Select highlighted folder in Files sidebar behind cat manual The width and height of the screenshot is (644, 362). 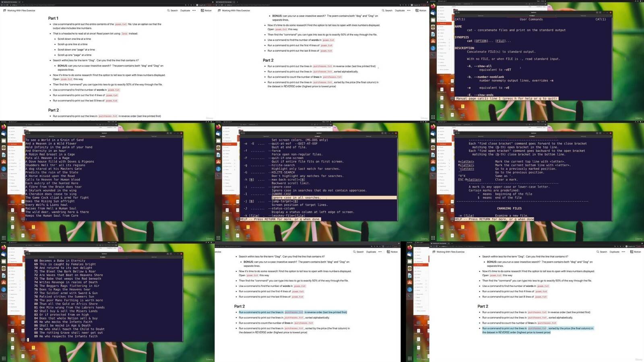(x=444, y=23)
